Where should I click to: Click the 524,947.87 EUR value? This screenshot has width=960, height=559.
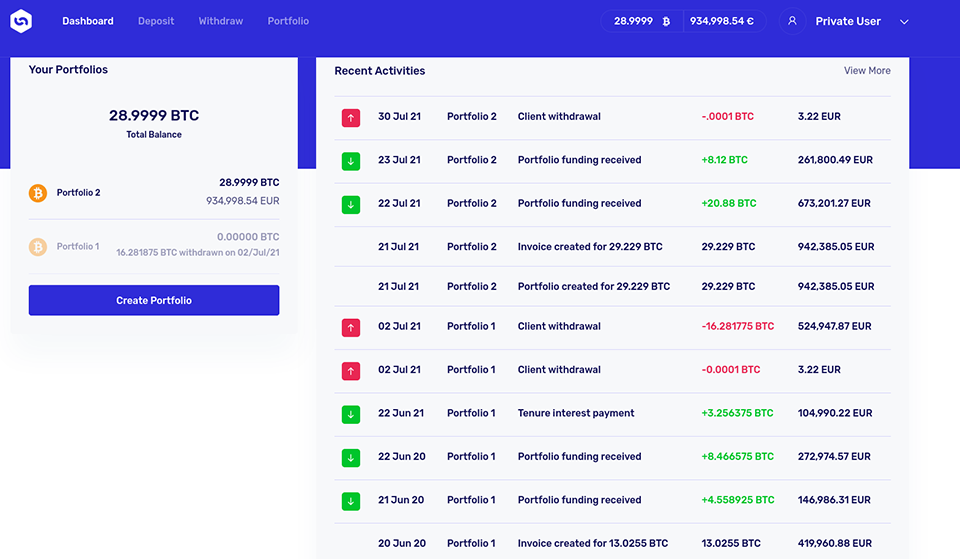click(x=834, y=326)
